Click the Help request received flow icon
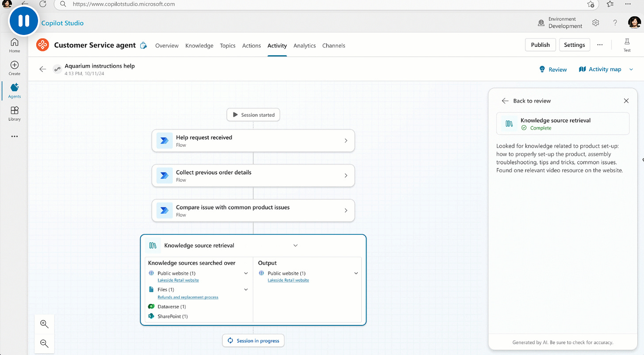Image resolution: width=644 pixels, height=355 pixels. (x=165, y=141)
